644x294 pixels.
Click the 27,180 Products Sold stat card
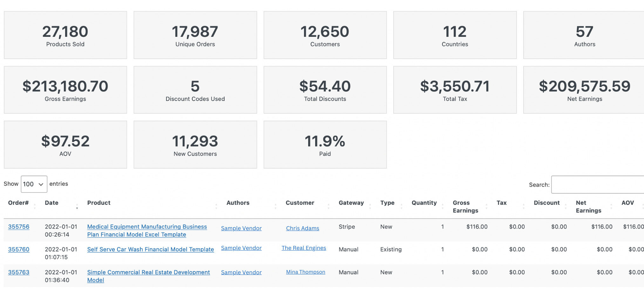[x=65, y=35]
